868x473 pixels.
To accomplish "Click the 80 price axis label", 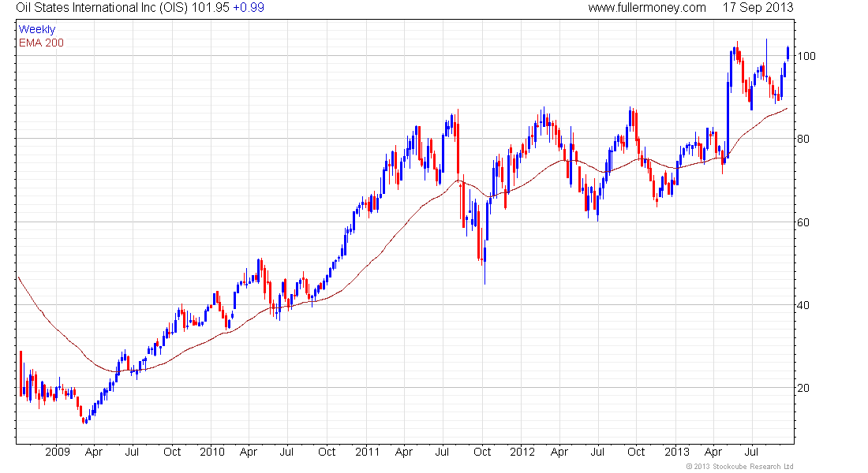I will [x=803, y=139].
